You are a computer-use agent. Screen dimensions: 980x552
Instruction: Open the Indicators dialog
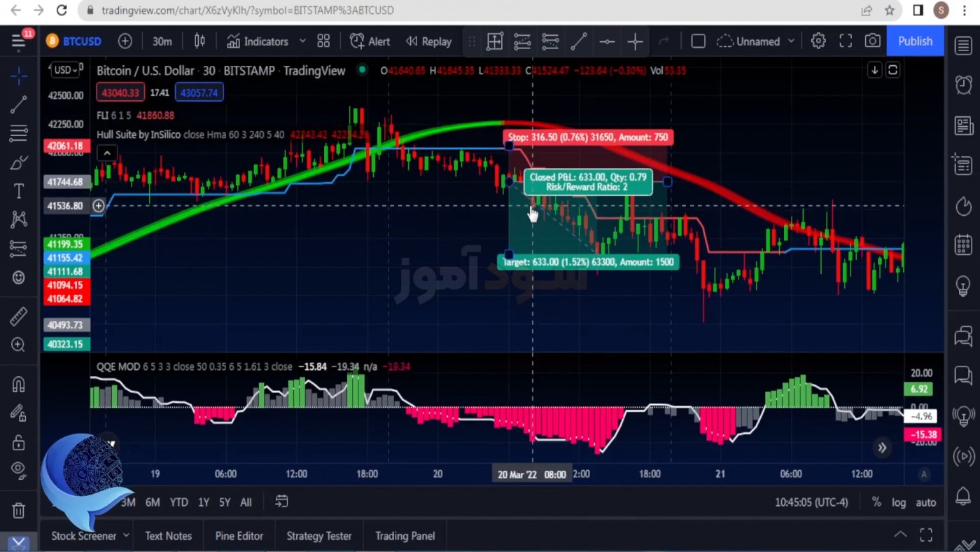[x=258, y=41]
